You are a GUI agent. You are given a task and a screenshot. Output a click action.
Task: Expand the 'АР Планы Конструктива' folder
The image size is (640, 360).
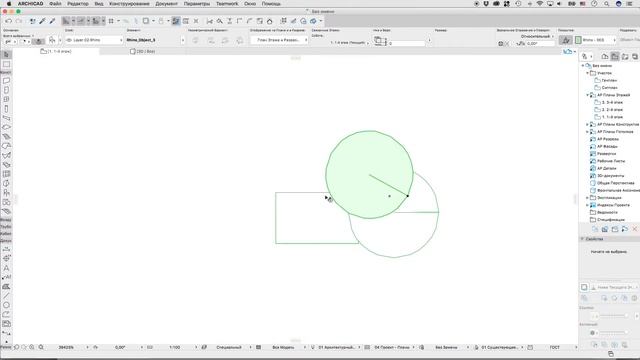(588, 124)
